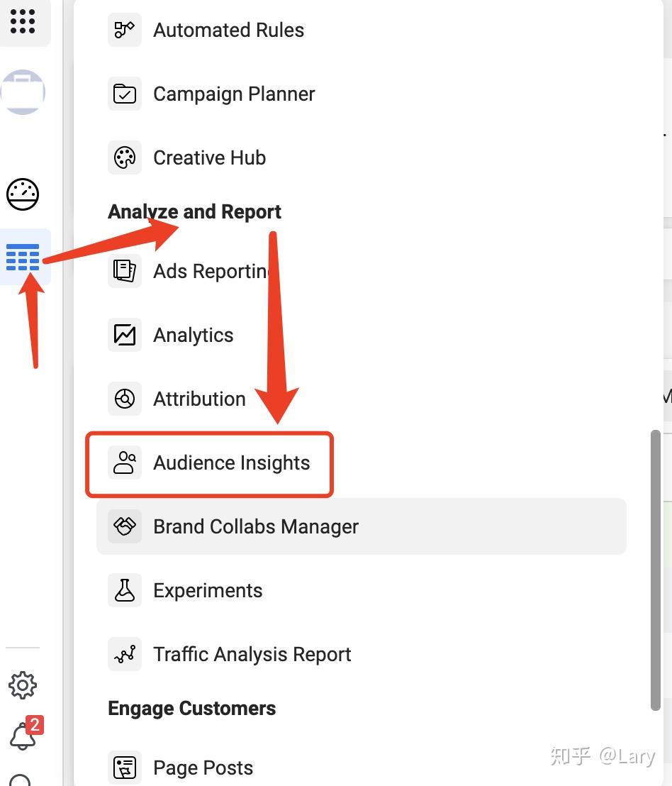Click the Engage Customers heading
The image size is (672, 786).
coord(192,708)
